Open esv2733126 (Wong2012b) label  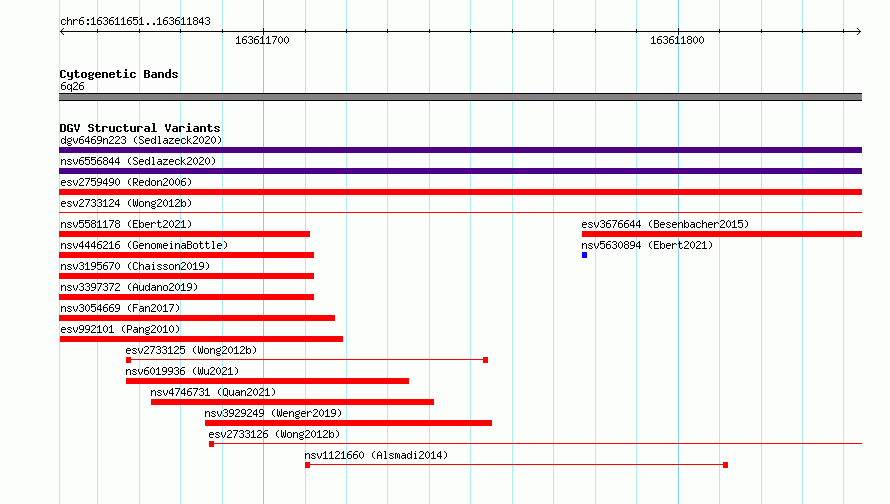coord(274,434)
